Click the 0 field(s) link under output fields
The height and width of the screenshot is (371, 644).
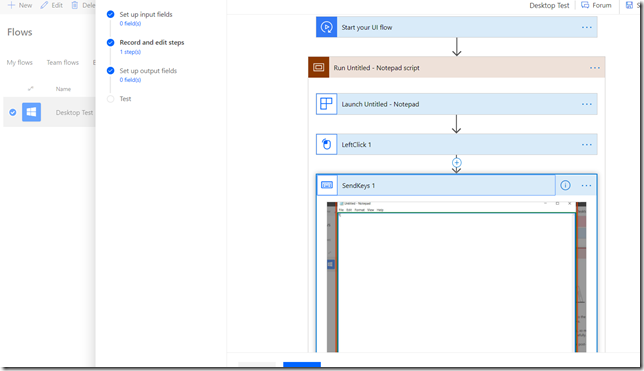coord(130,80)
